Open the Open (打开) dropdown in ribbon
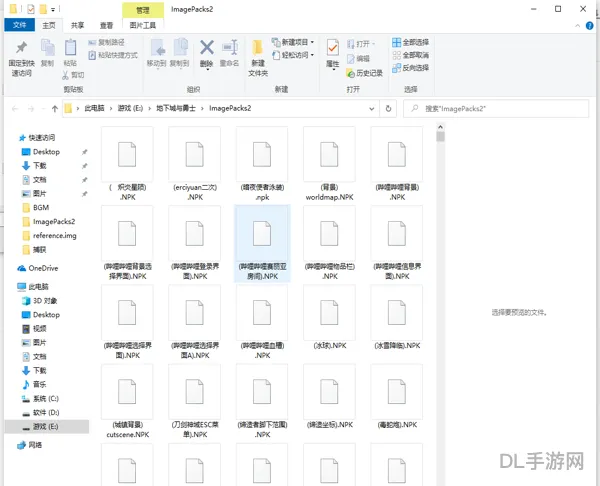Viewport: 600px width, 486px height. (x=361, y=44)
